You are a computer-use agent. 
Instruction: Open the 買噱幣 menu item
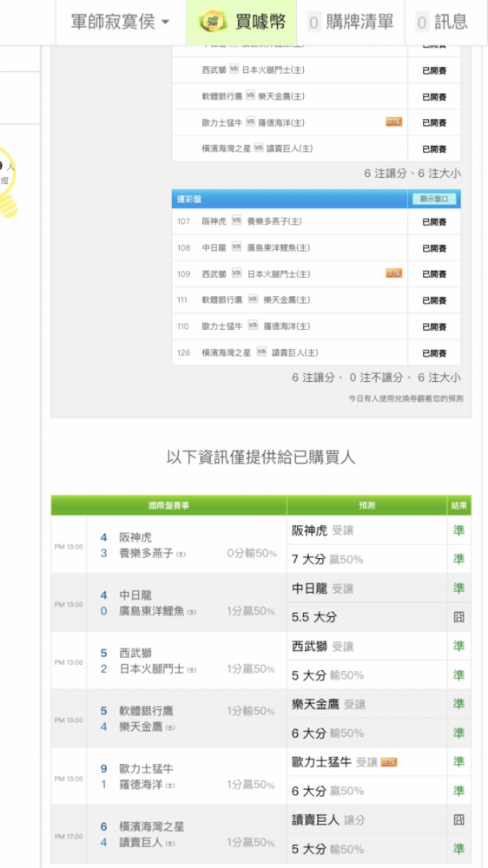[241, 23]
